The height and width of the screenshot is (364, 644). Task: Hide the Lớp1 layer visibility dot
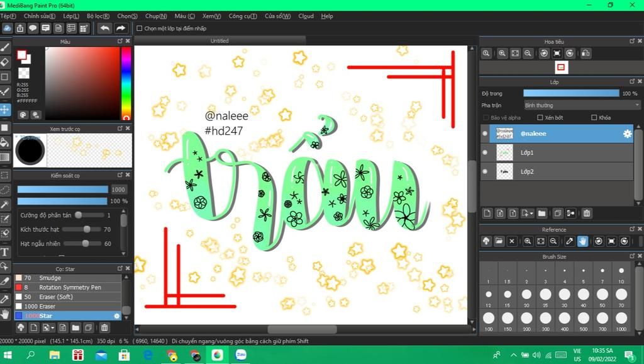tap(485, 152)
